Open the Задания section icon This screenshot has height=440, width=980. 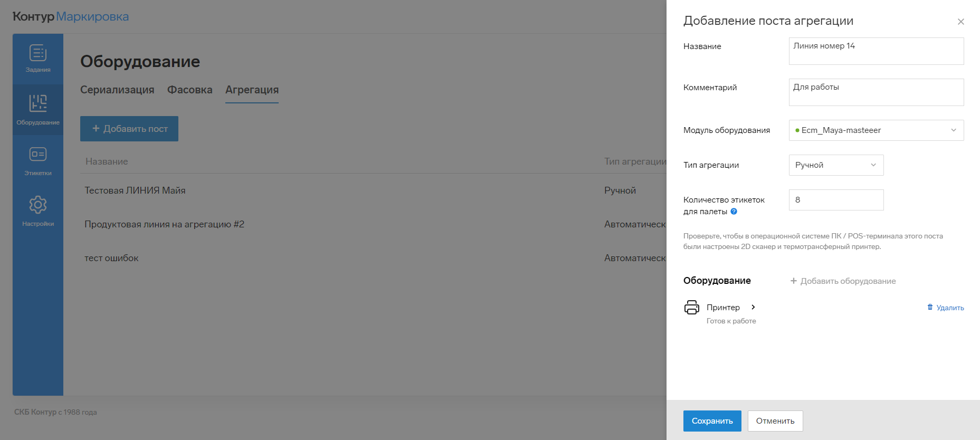click(38, 53)
